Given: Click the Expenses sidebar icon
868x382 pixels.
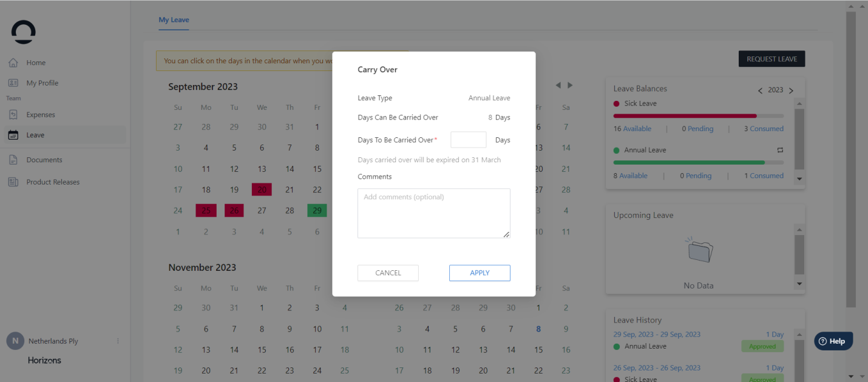Looking at the screenshot, I should [x=13, y=115].
